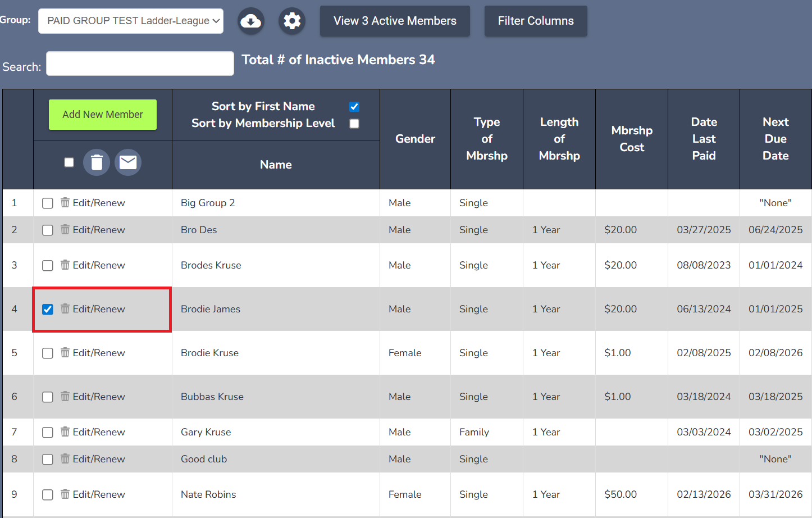Image resolution: width=812 pixels, height=518 pixels.
Task: Check the Big Group 2 row checkbox
Action: tap(48, 203)
